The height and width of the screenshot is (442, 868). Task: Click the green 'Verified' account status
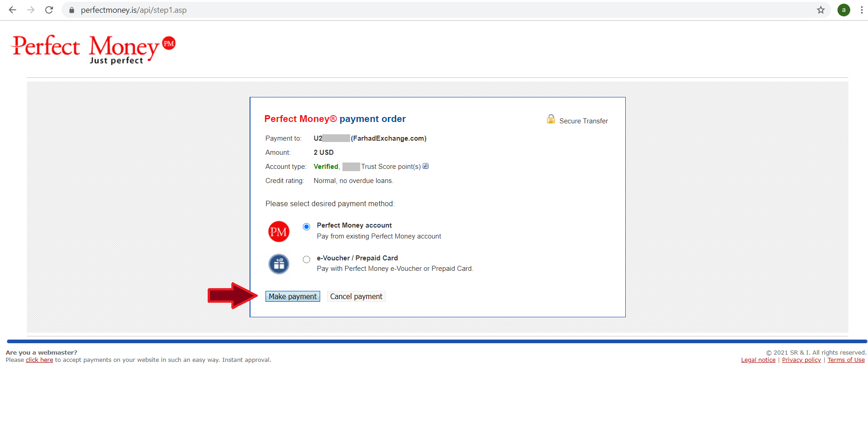[x=326, y=167]
